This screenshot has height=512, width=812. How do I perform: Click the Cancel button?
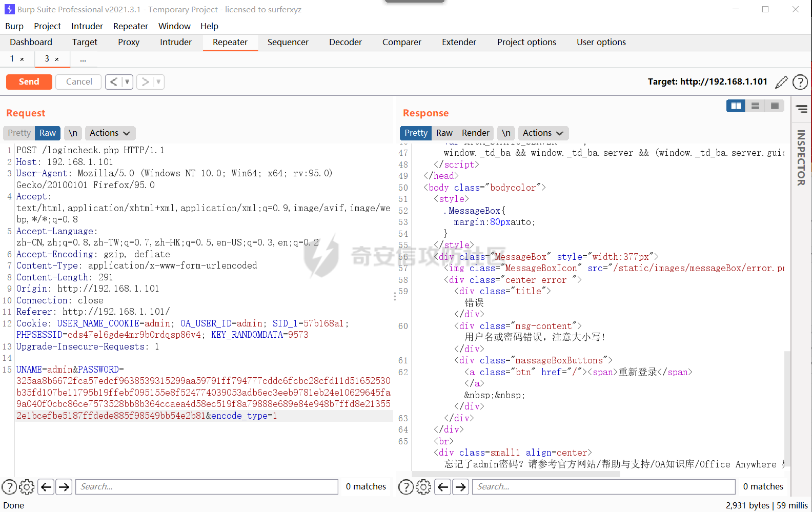click(79, 82)
